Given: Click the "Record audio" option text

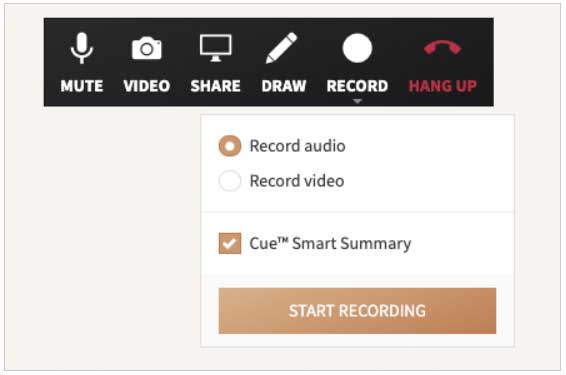Looking at the screenshot, I should point(297,146).
